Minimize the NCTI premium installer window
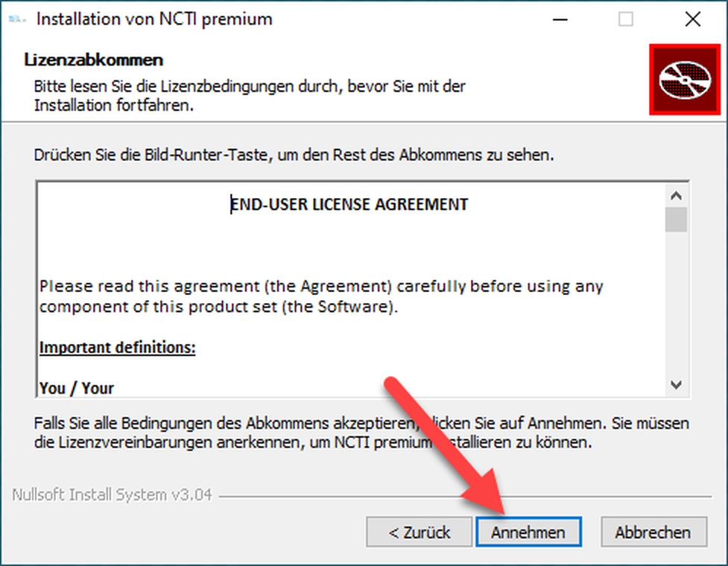This screenshot has width=728, height=566. click(x=560, y=19)
